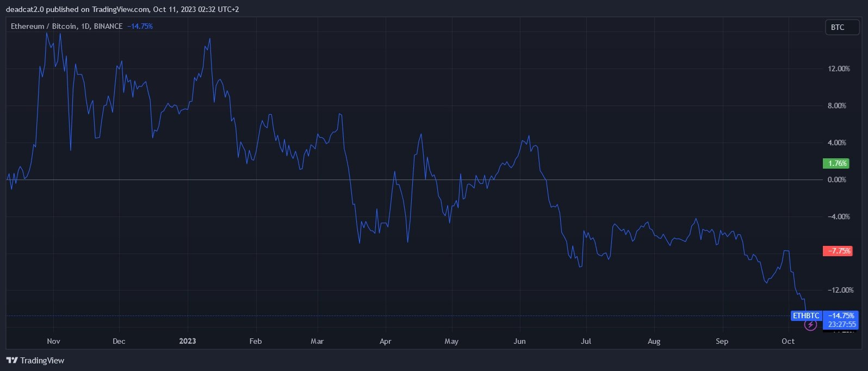This screenshot has width=868, height=371.
Task: Click the 0.00% level on price scale
Action: [836, 180]
